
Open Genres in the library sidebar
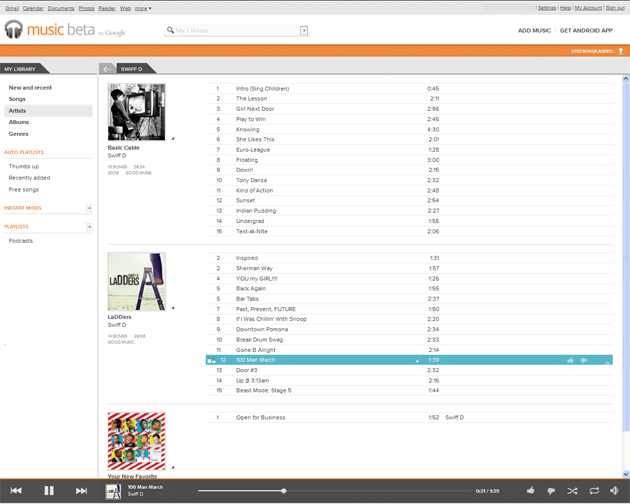(18, 134)
